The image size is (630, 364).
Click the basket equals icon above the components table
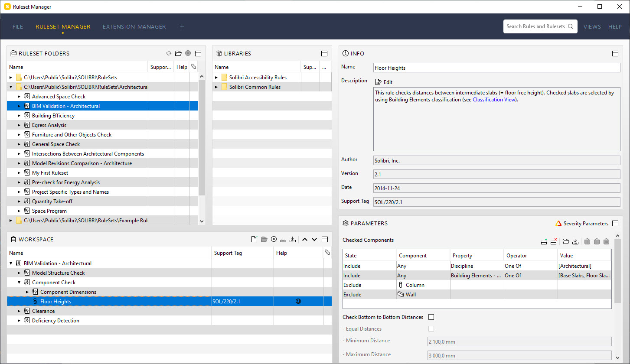(x=606, y=241)
